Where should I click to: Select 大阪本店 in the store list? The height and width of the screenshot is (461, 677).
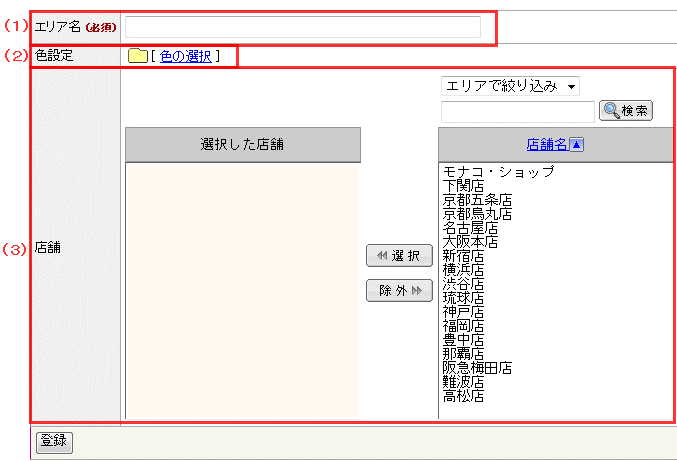(470, 242)
